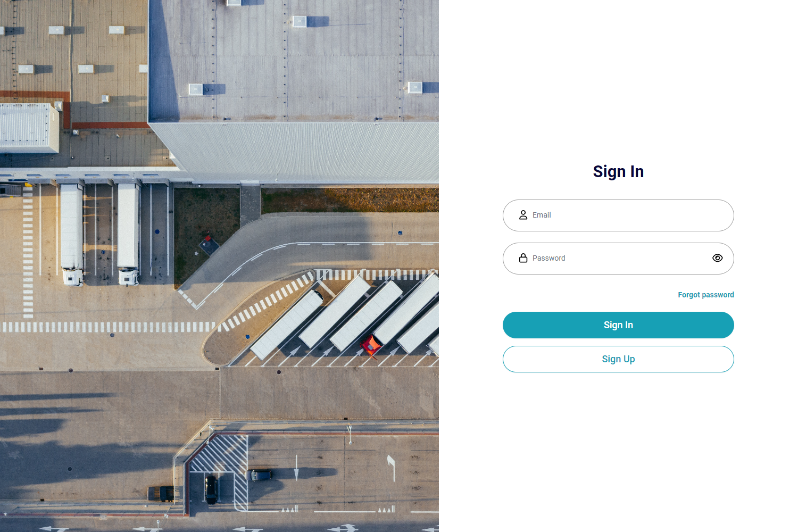Show password using the eye icon
The height and width of the screenshot is (532, 798).
718,258
